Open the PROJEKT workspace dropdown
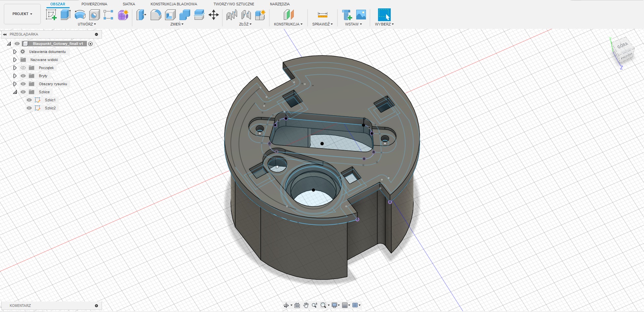This screenshot has height=323, width=644. coord(22,14)
